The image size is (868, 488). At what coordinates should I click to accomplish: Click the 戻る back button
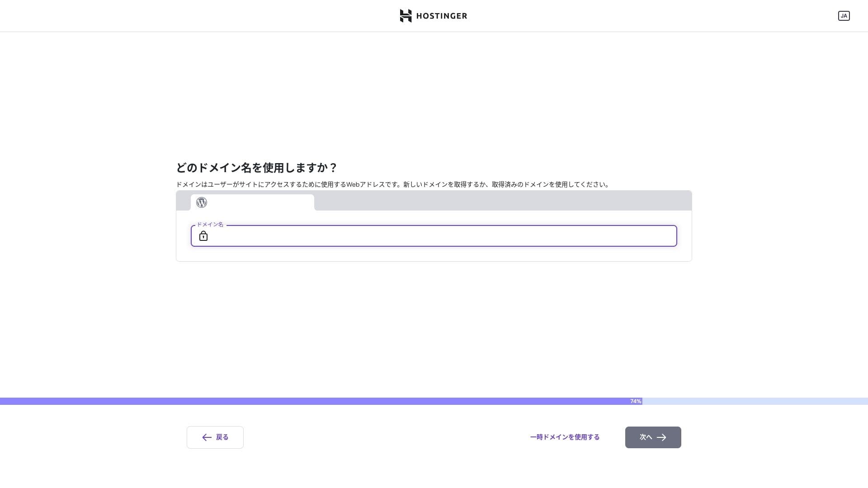pyautogui.click(x=215, y=437)
